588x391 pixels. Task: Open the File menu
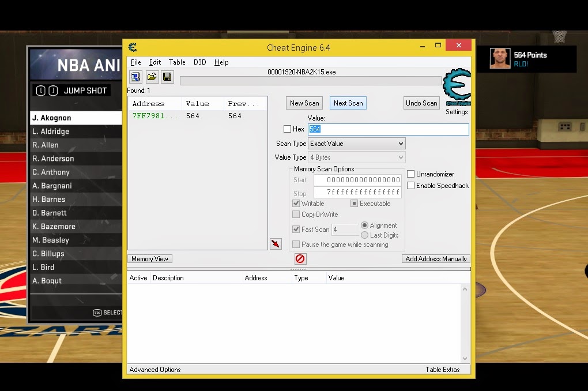point(135,62)
